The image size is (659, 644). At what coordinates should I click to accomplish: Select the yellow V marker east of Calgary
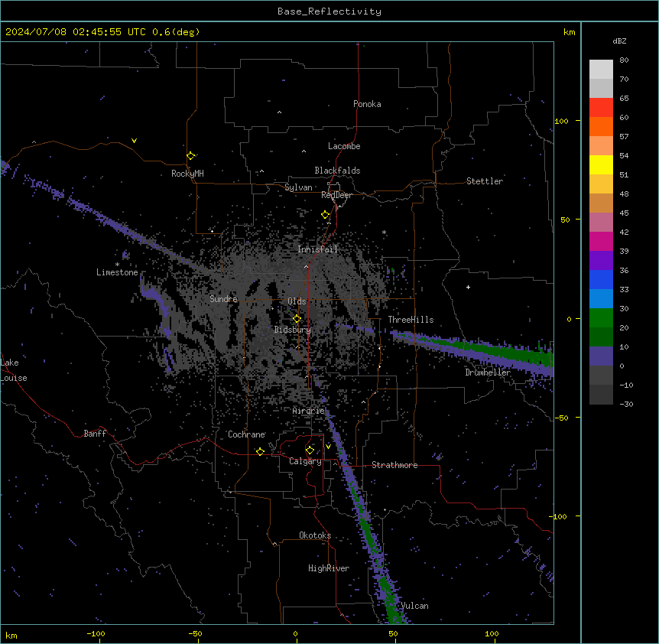[328, 447]
